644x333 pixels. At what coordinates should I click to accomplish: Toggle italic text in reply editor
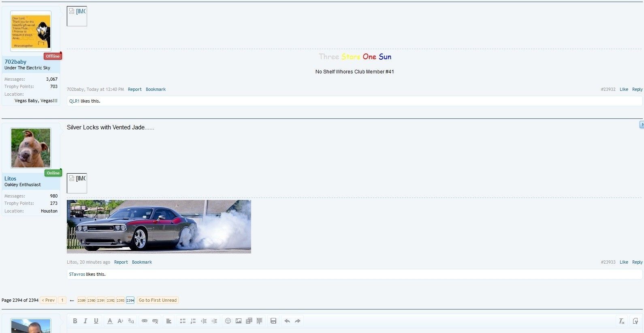coord(85,321)
